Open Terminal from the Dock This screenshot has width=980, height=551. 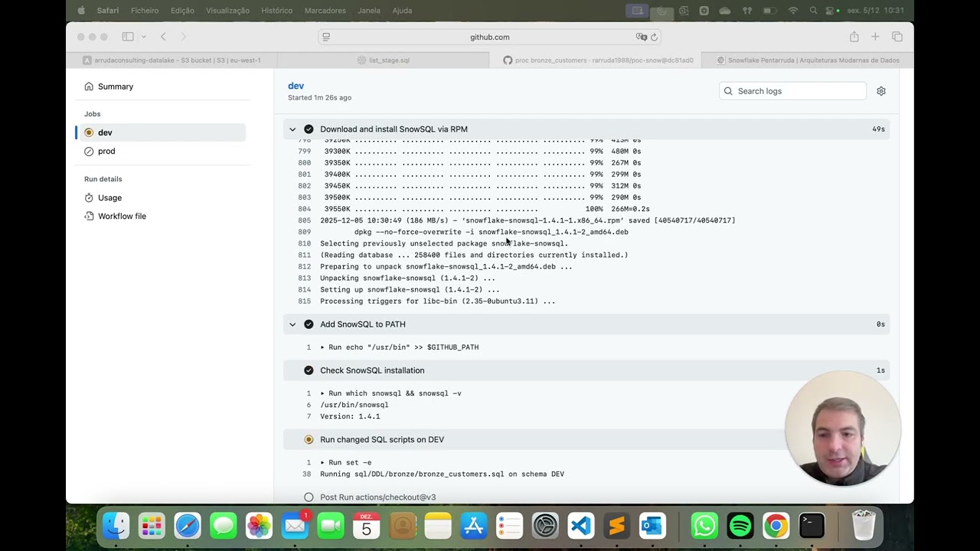812,526
